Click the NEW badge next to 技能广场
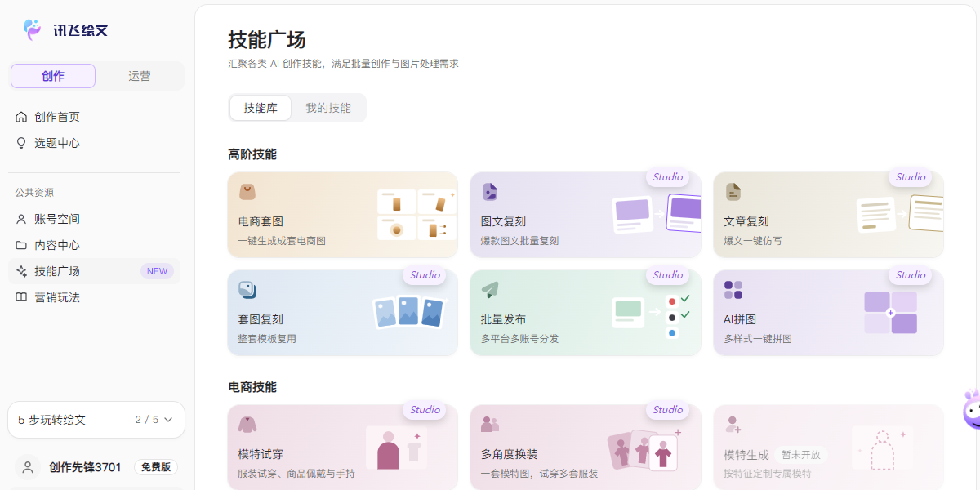Image resolution: width=980 pixels, height=490 pixels. pos(157,271)
